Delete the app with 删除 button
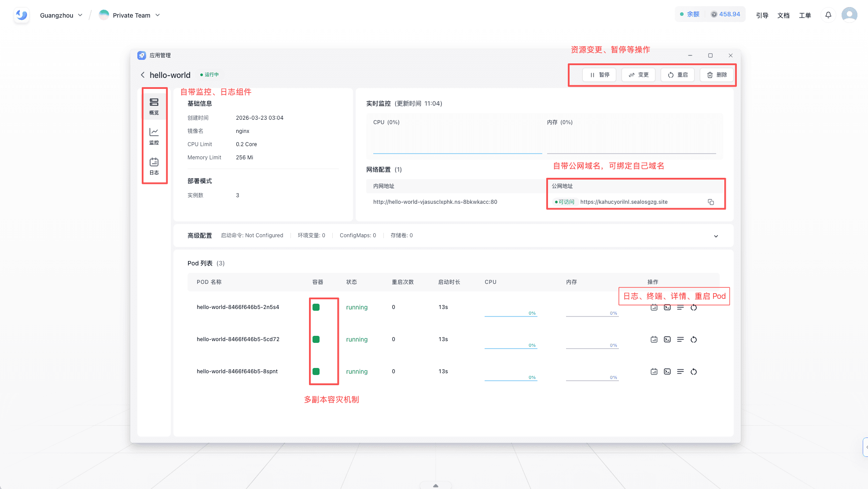This screenshot has width=868, height=489. tap(717, 75)
